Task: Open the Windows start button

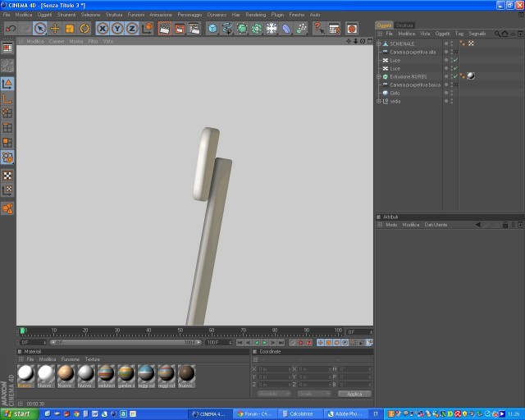Action: coord(18,414)
